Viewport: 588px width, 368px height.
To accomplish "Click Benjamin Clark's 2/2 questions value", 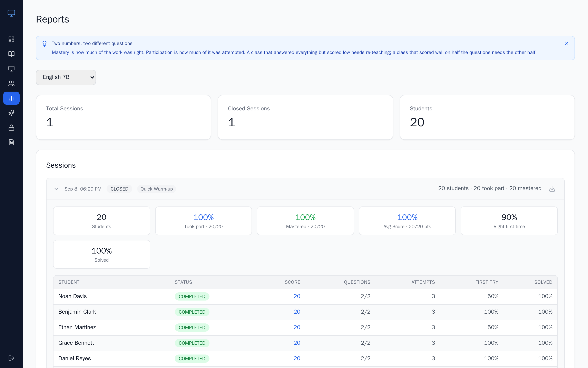I will tap(365, 312).
